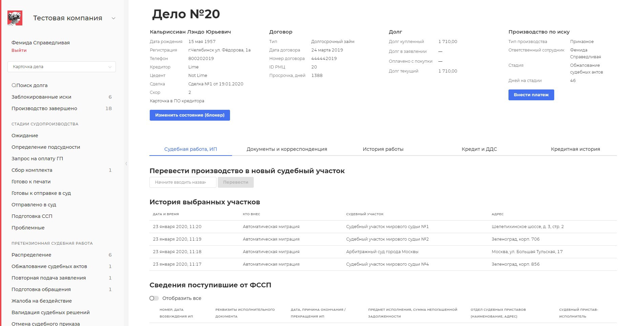This screenshot has width=644, height=326.
Task: Focus the court district name input field
Action: point(183,182)
